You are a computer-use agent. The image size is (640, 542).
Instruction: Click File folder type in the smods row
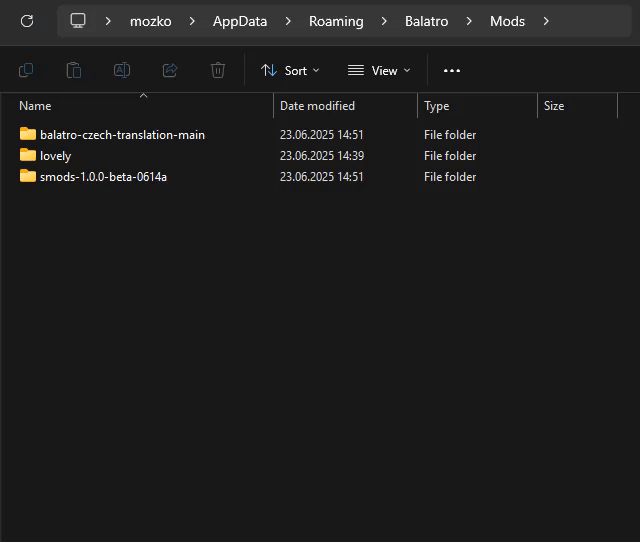450,177
